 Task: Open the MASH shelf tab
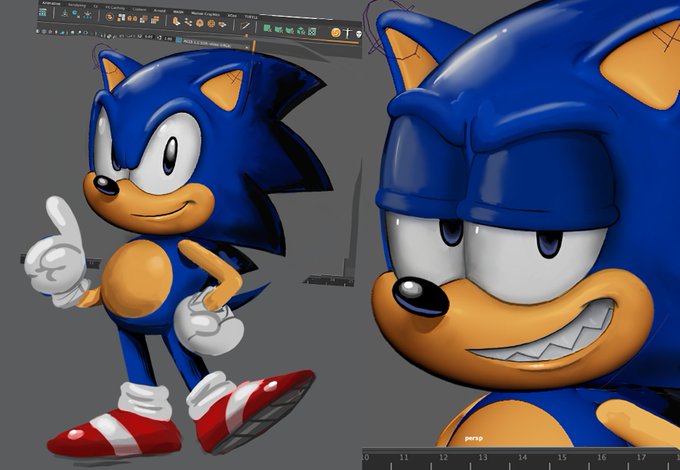178,12
